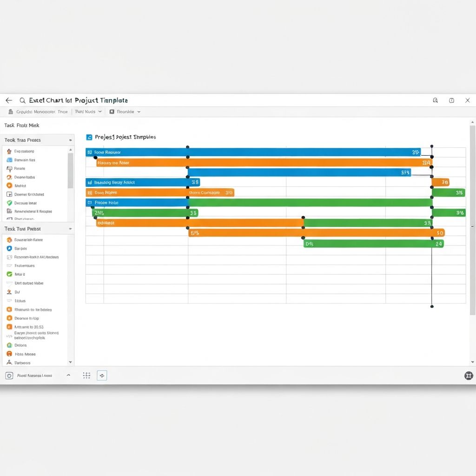
Task: Click the camera-like icon in bottom-left status bar
Action: point(9,376)
